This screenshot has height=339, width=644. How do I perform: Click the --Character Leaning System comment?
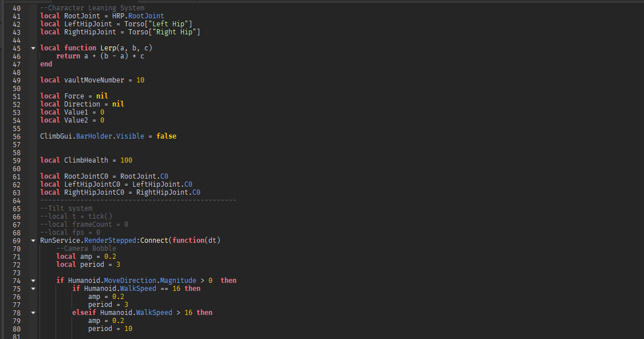point(92,8)
